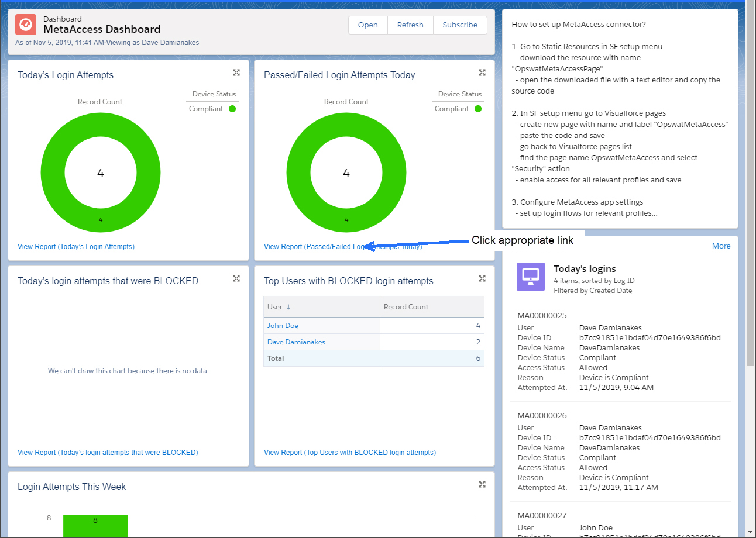Click Dave Damianakes' record count 2
Screen dimensions: 756x538
478,342
